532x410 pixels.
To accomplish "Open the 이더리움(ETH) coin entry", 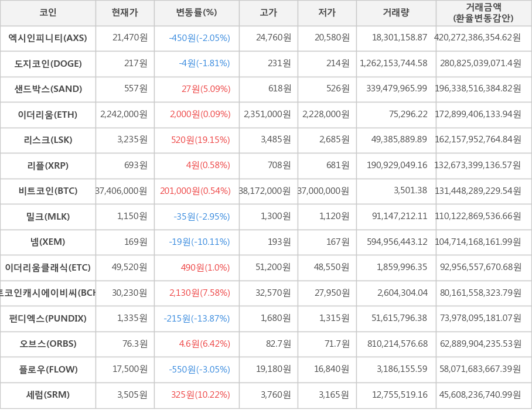I will coord(47,115).
